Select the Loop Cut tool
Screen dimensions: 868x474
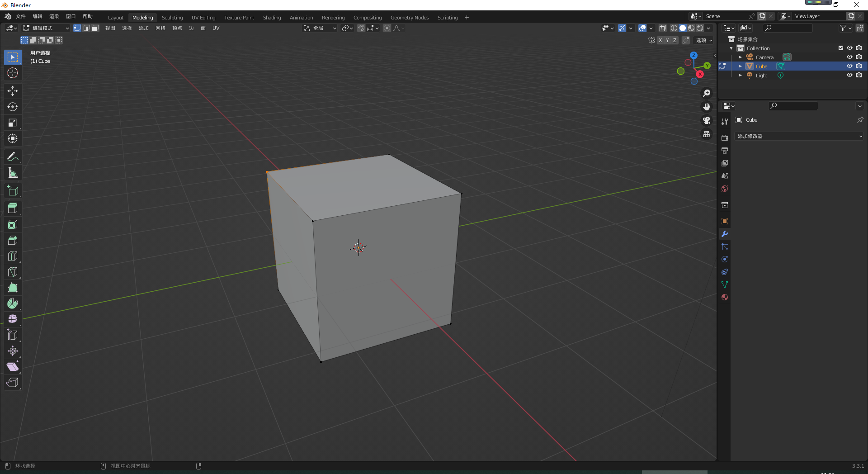(13, 256)
